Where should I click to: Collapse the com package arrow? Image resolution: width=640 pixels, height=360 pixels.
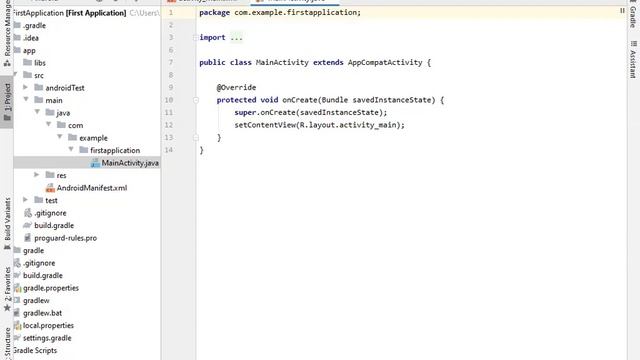[49, 124]
